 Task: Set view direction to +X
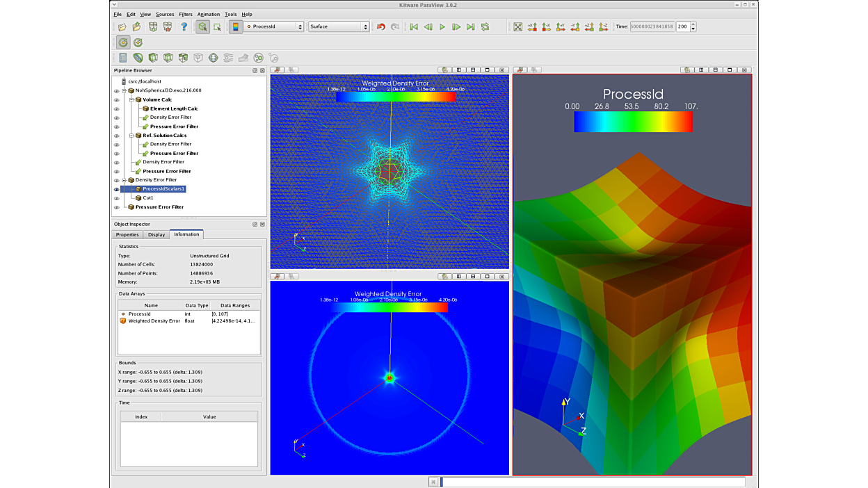click(x=532, y=26)
